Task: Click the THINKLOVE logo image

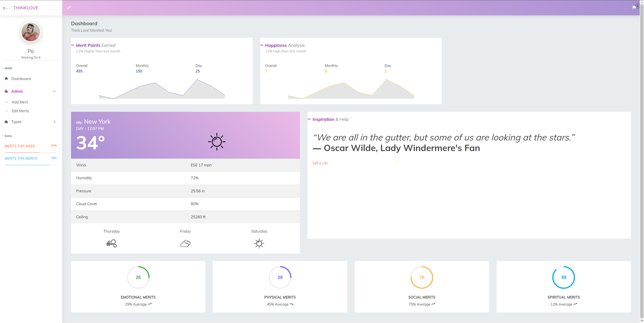Action: (7, 8)
